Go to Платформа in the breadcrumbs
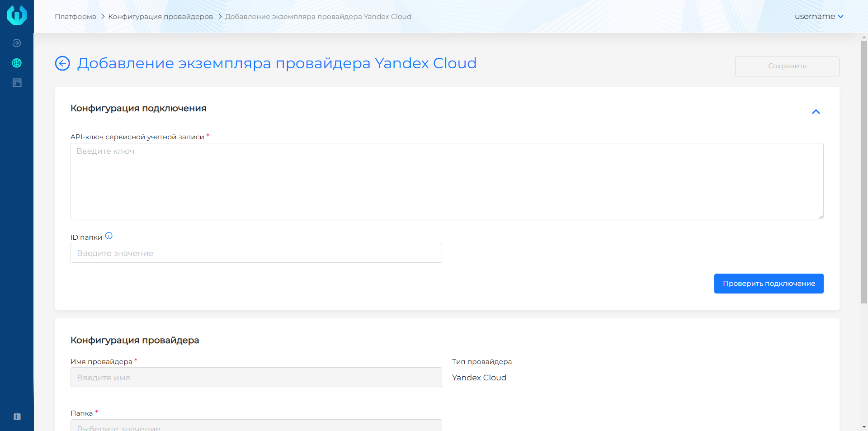The width and height of the screenshot is (868, 431). click(75, 16)
